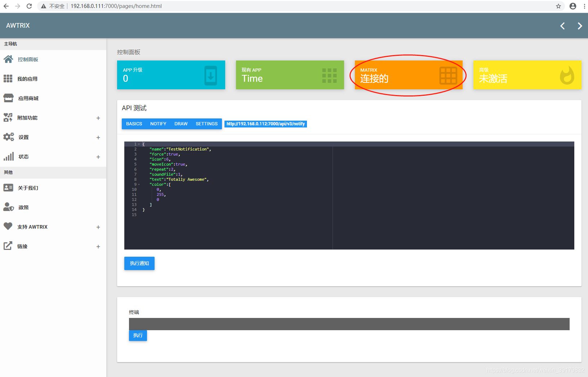The width and height of the screenshot is (588, 377).
Task: Click the 现有 APP Time card
Action: click(290, 75)
